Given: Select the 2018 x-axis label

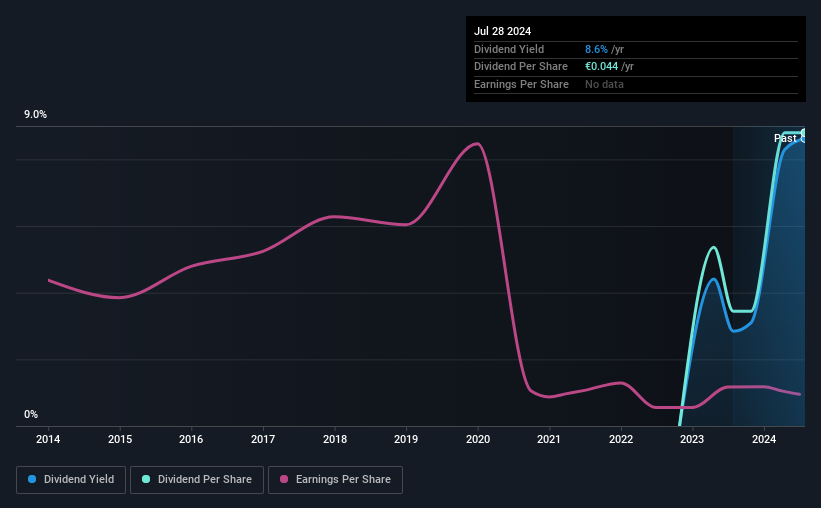Looking at the screenshot, I should 335,439.
